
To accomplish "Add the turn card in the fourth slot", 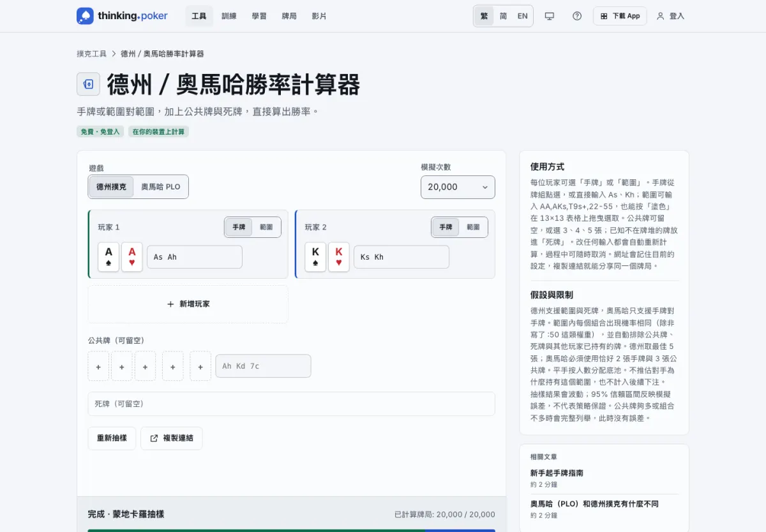I will (173, 366).
